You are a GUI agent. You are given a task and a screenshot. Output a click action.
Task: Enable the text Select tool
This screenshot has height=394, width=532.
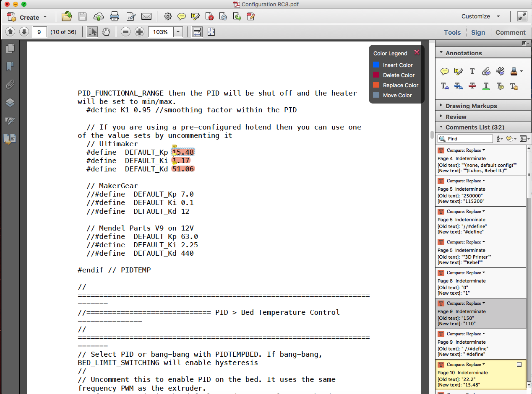click(92, 32)
